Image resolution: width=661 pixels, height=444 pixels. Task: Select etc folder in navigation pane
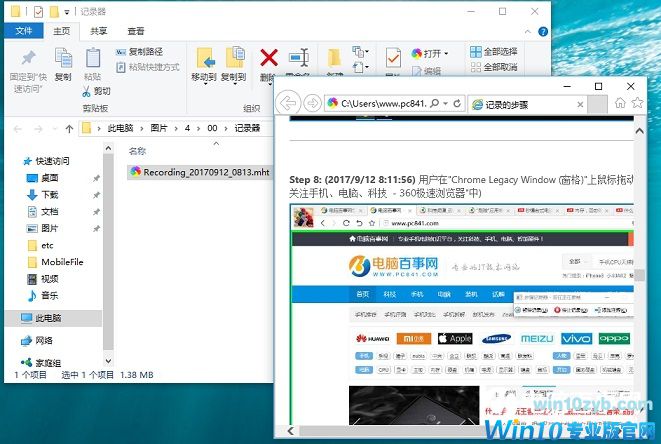pos(40,245)
